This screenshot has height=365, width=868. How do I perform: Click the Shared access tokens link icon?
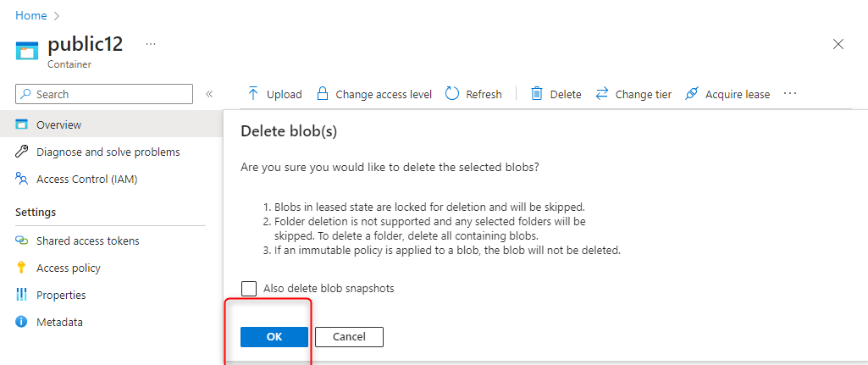click(22, 241)
